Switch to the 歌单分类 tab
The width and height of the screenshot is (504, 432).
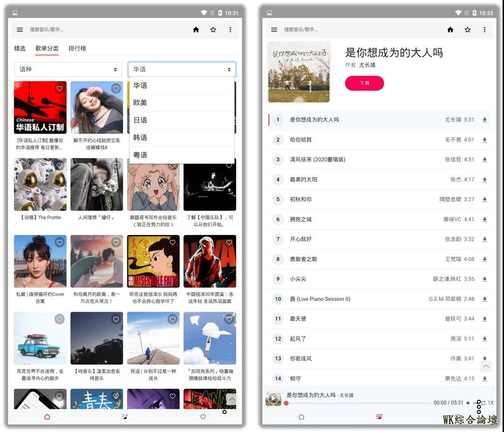pos(47,48)
